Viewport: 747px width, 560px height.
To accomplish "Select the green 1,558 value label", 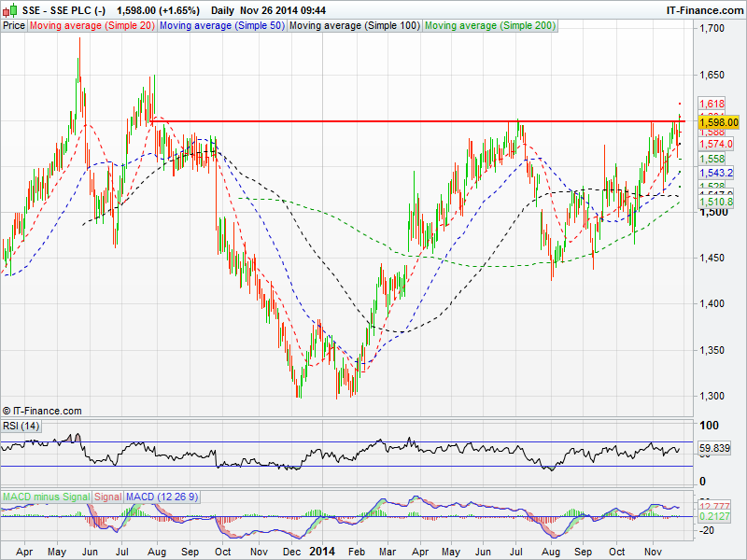I will click(x=712, y=160).
